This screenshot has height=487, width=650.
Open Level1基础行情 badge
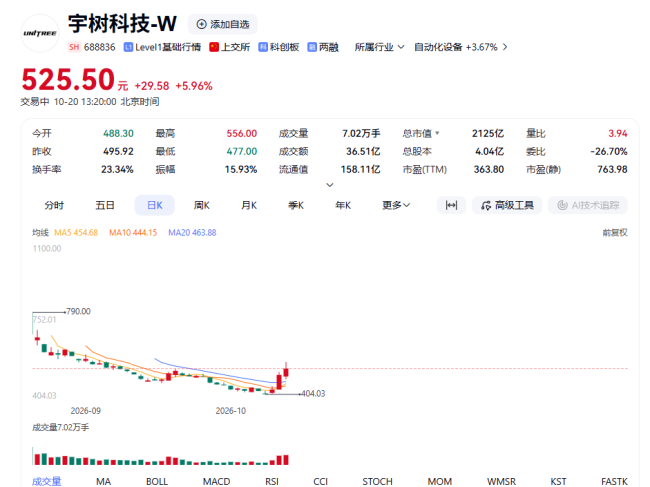(x=162, y=47)
